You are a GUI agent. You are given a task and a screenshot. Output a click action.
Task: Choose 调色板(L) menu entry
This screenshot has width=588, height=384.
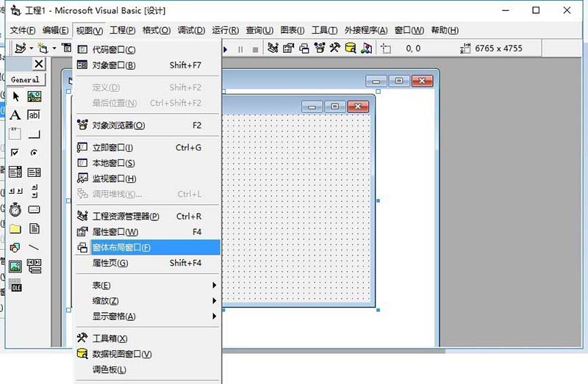tap(148, 370)
